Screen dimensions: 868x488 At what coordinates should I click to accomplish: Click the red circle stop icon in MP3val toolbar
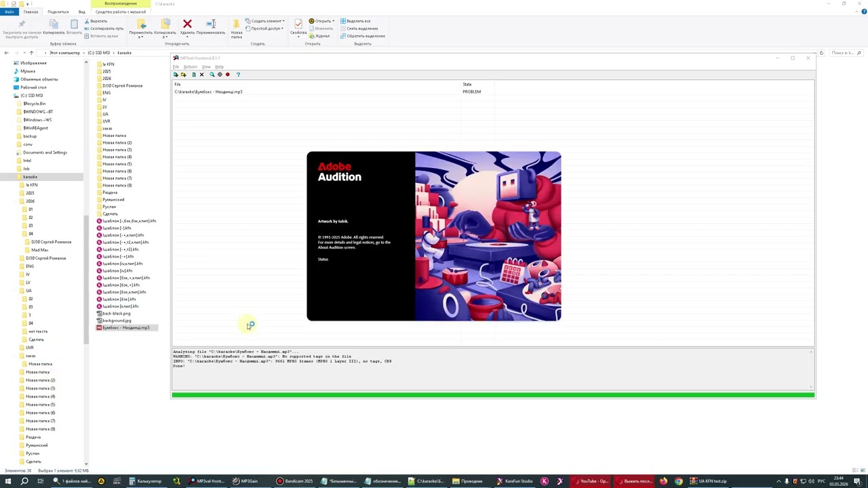(x=228, y=75)
